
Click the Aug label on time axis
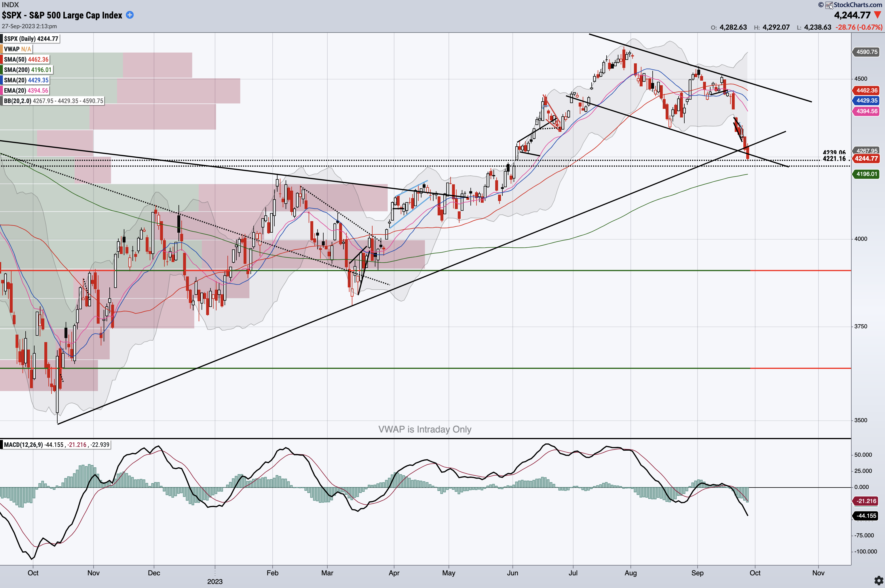coord(630,573)
